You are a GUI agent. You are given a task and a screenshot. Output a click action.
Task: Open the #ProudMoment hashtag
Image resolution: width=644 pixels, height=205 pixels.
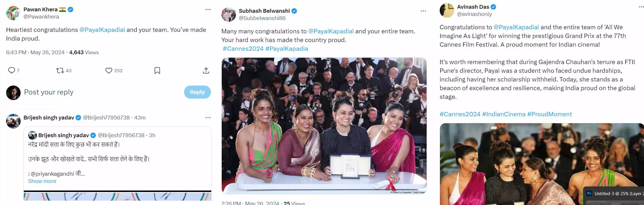pyautogui.click(x=549, y=114)
